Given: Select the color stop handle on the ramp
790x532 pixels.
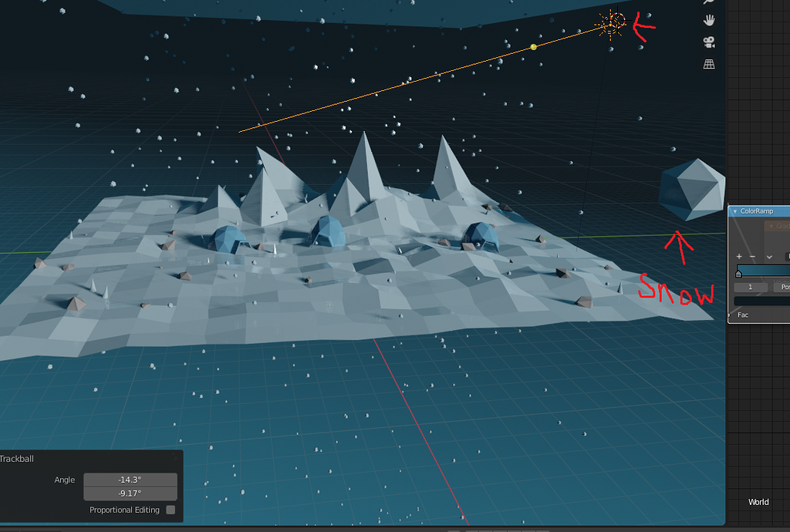Looking at the screenshot, I should [738, 274].
